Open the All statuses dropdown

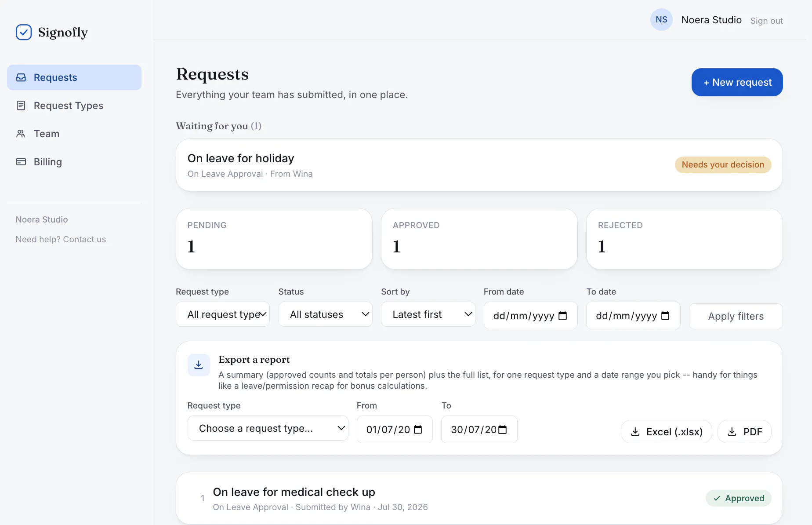(x=326, y=314)
